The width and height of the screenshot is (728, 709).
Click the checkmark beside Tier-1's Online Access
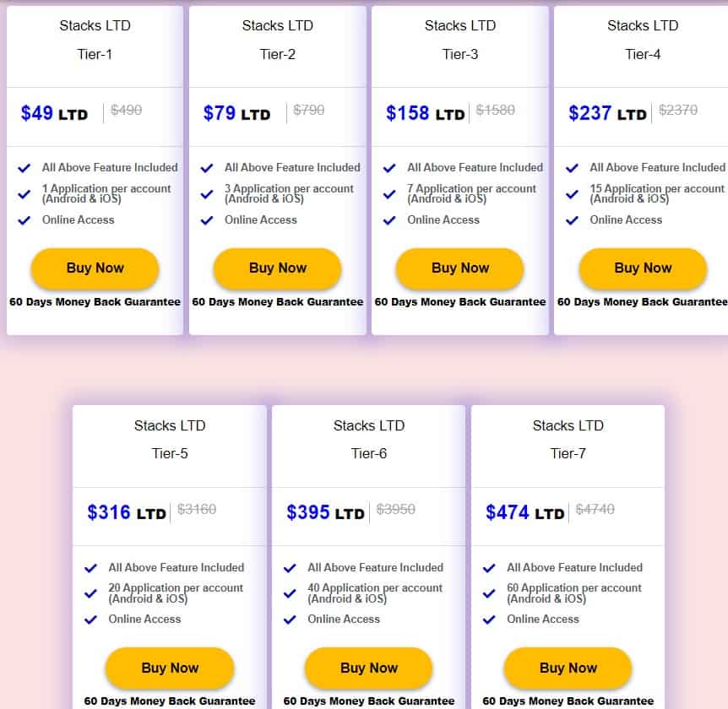click(x=24, y=220)
